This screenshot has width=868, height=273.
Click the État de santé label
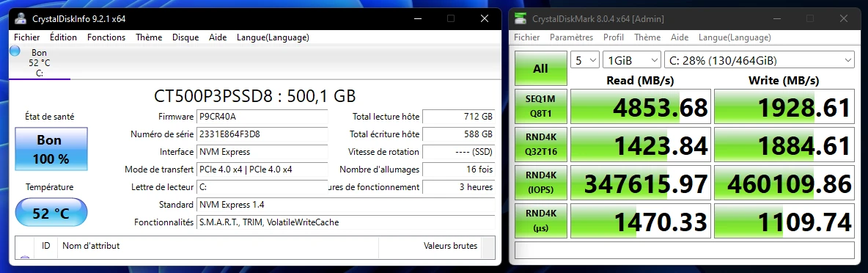coord(50,117)
